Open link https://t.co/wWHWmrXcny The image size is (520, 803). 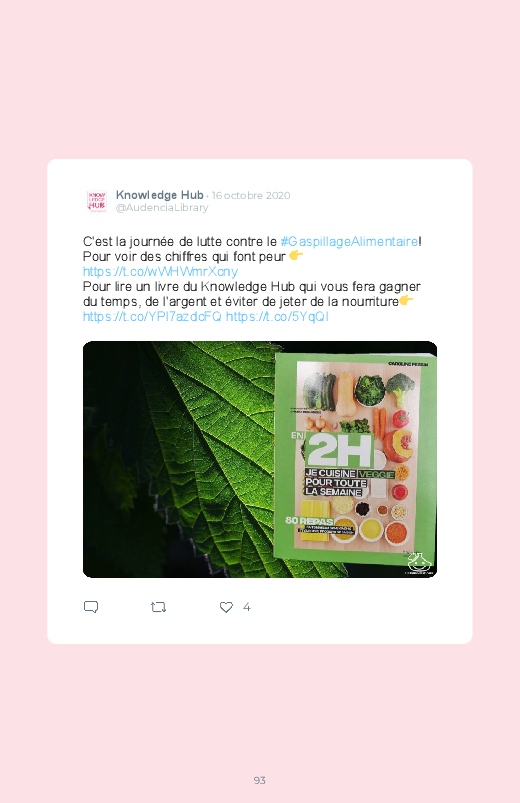[160, 271]
